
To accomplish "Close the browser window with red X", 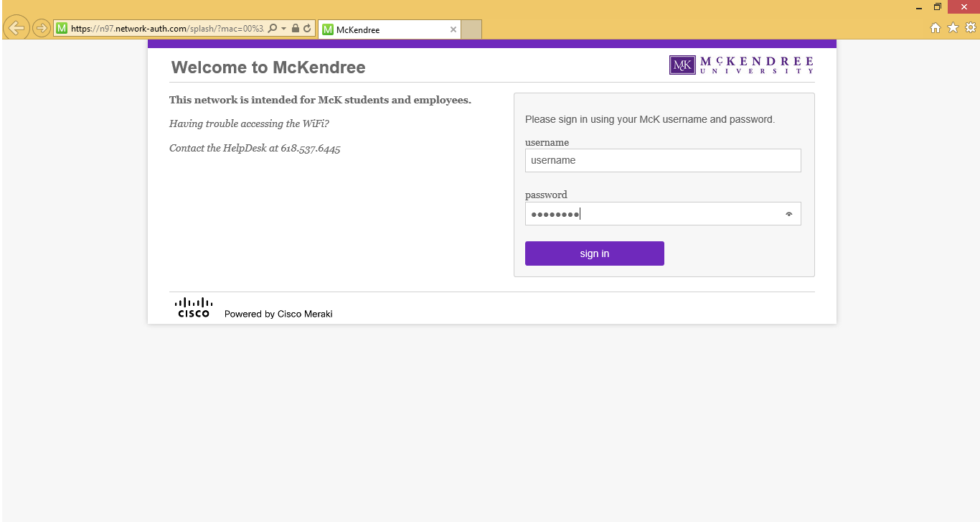I will [x=963, y=6].
